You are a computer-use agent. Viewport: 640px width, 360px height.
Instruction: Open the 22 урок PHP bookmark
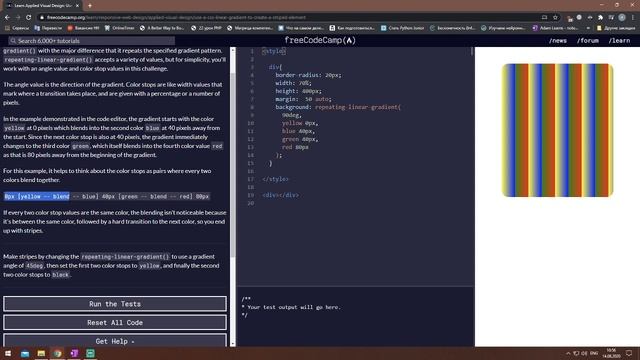pyautogui.click(x=206, y=28)
